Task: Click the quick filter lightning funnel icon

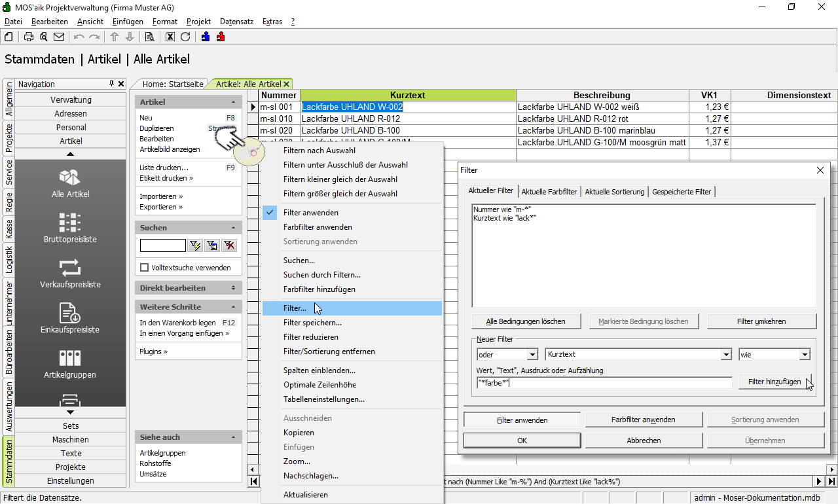Action: [195, 245]
